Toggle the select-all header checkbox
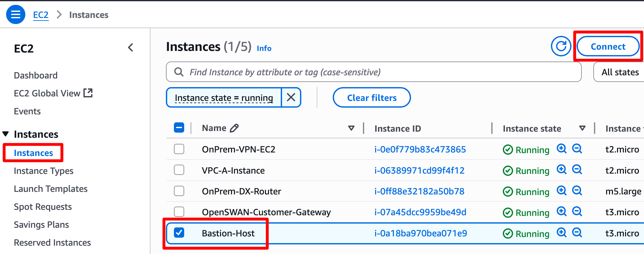Screen dimensions: 644x254 coord(179,128)
